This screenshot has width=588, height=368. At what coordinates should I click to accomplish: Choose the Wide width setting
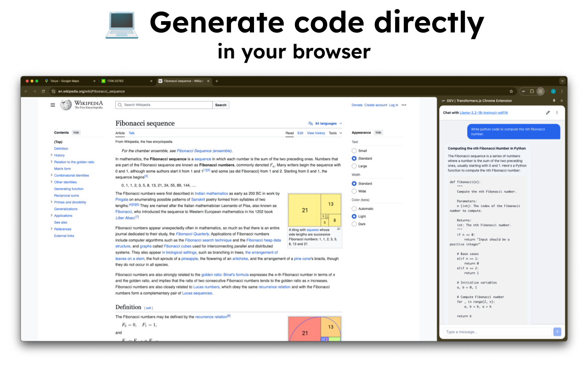click(354, 191)
